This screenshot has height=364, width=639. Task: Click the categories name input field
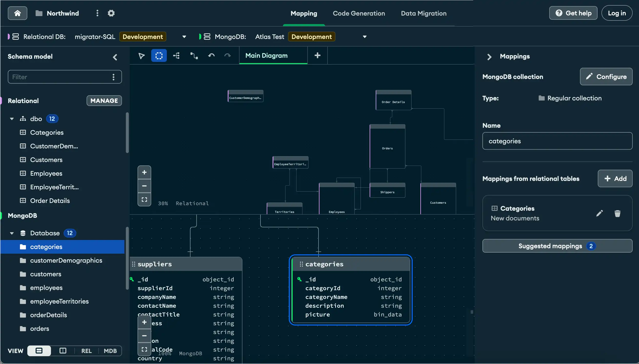coord(557,141)
